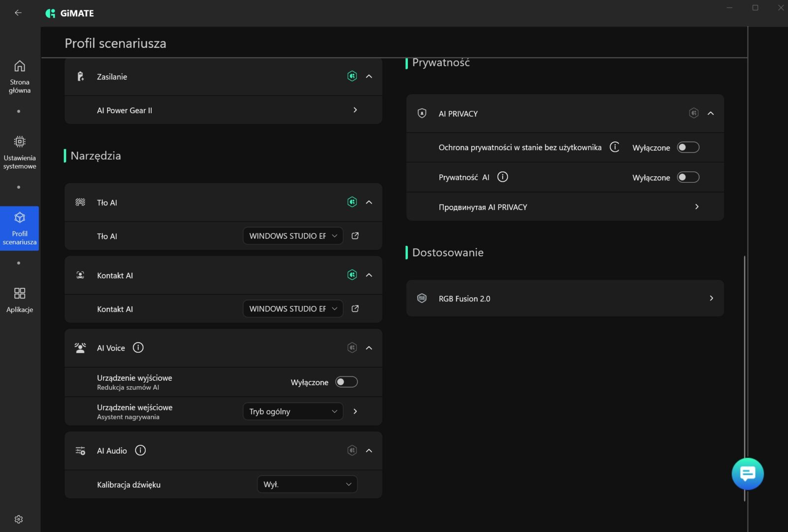Go to Strona główna in sidebar
This screenshot has width=788, height=532.
point(20,76)
